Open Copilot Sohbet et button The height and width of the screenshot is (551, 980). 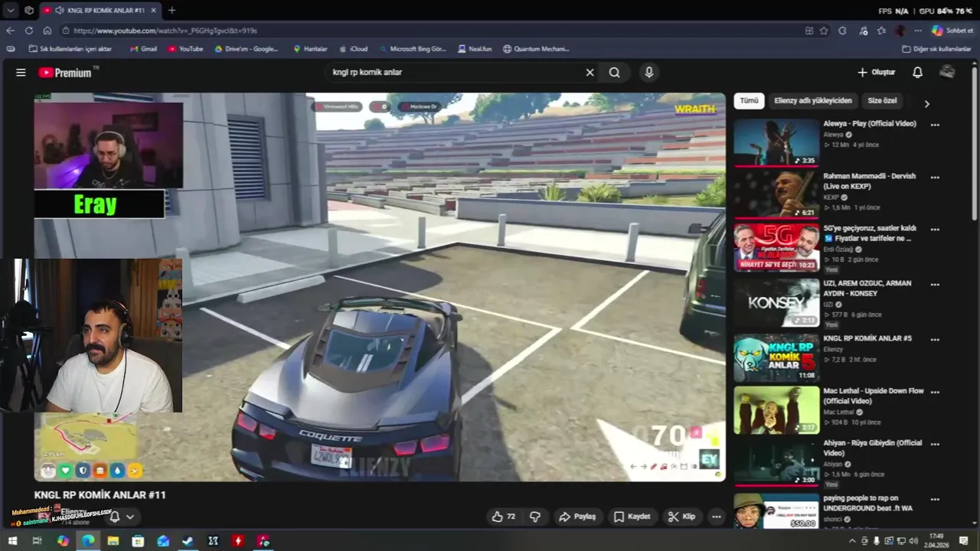point(952,31)
